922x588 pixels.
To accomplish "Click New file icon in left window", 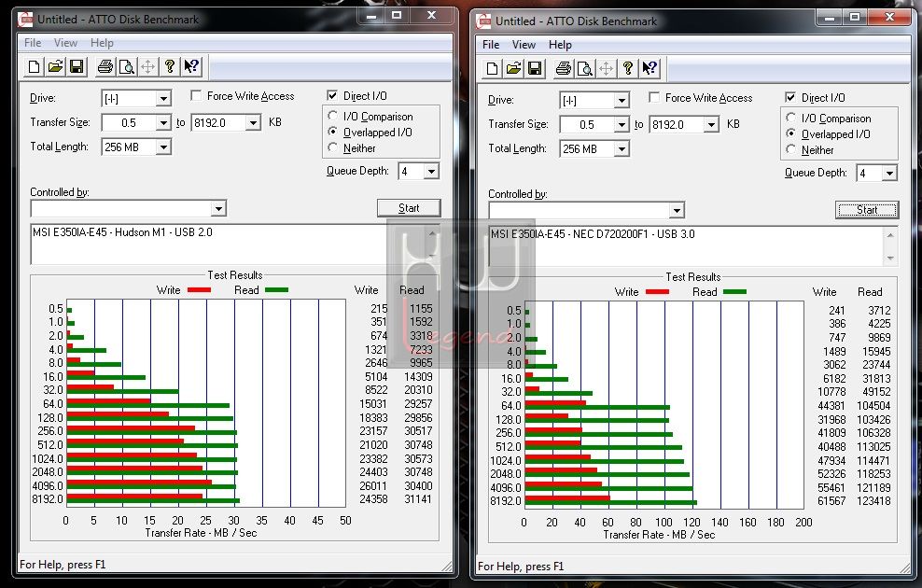I will [x=35, y=66].
